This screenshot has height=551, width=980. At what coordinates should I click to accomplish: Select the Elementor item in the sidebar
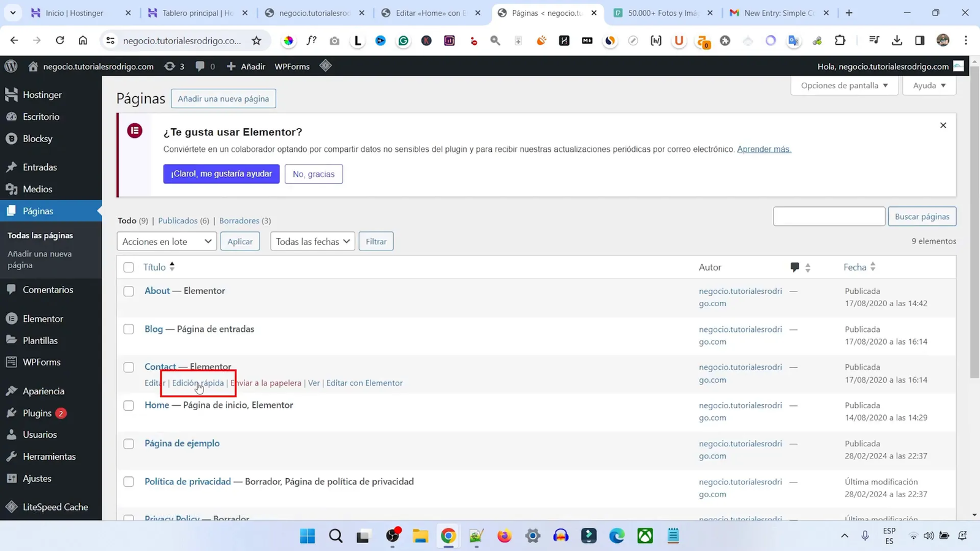point(42,318)
